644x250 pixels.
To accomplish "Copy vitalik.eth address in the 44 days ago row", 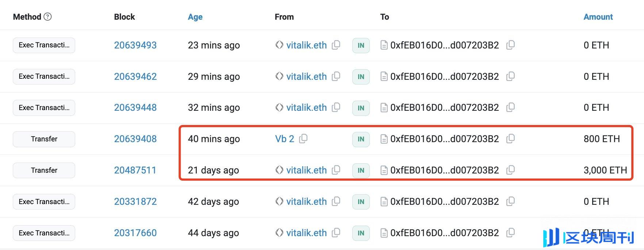I will pyautogui.click(x=336, y=233).
